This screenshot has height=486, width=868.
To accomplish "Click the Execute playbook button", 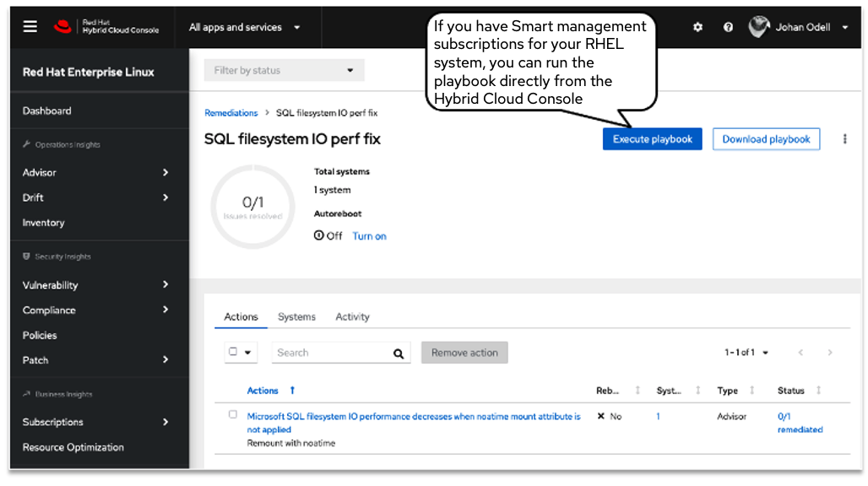I will (x=652, y=139).
